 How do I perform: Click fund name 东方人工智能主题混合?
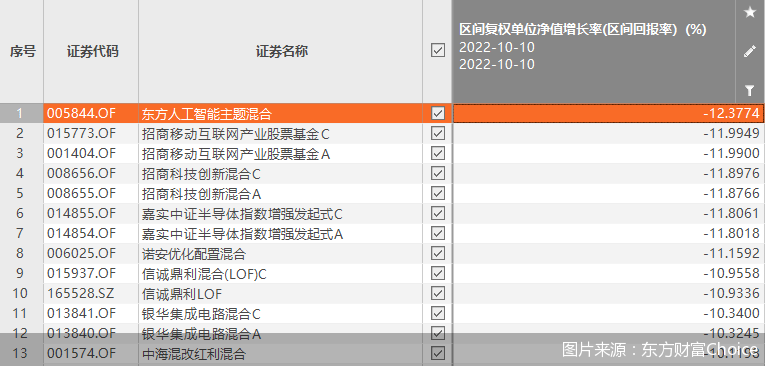(x=206, y=114)
